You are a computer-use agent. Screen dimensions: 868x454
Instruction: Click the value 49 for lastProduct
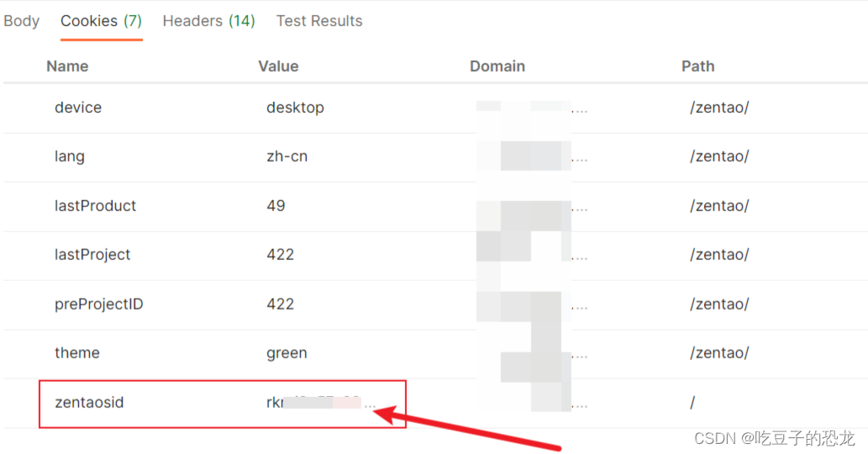coord(276,206)
